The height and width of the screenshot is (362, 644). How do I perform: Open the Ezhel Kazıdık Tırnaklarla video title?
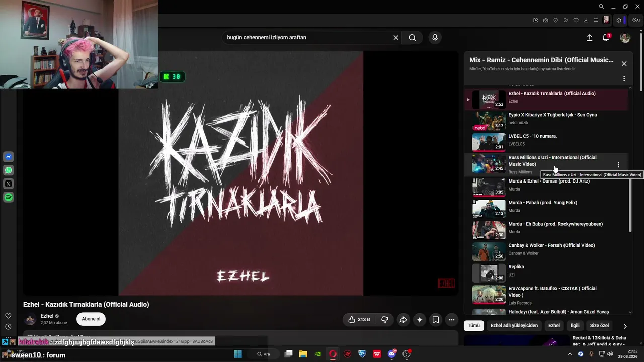(86, 305)
